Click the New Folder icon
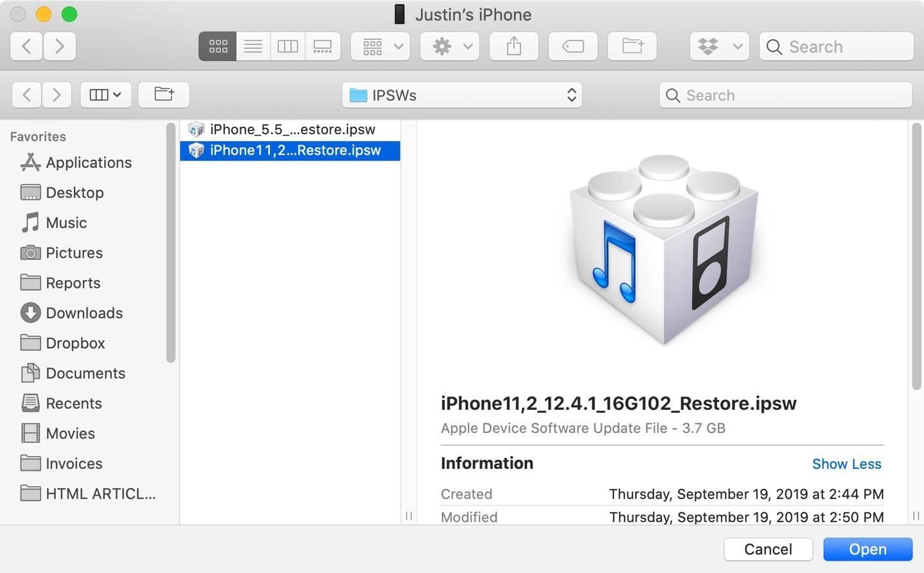This screenshot has width=924, height=573. (x=632, y=46)
